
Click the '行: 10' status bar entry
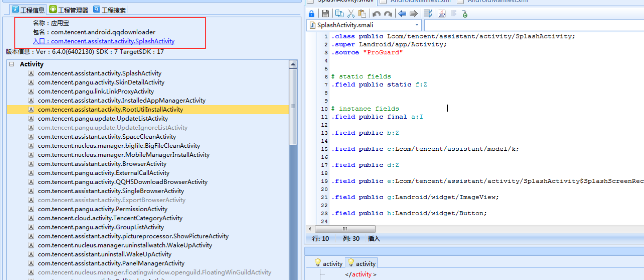click(321, 239)
